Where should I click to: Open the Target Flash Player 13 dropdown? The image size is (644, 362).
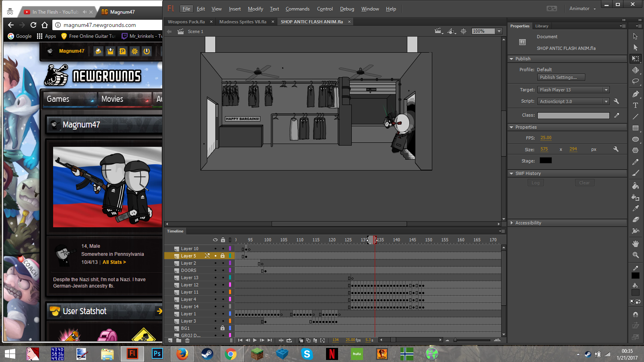606,90
